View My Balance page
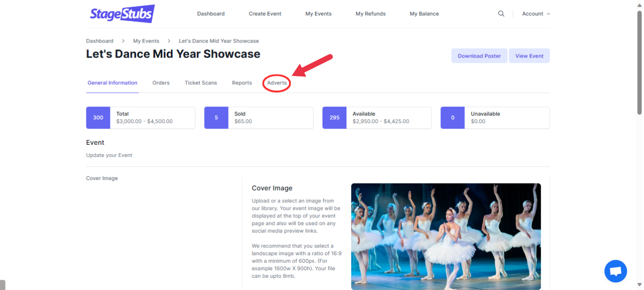Image resolution: width=644 pixels, height=290 pixels. [x=424, y=14]
